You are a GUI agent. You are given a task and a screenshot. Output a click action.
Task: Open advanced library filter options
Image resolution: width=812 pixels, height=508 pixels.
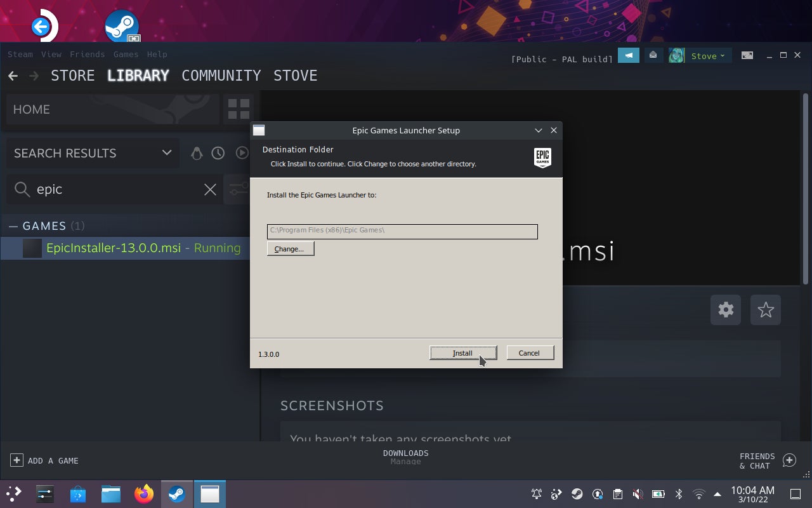[x=238, y=189]
